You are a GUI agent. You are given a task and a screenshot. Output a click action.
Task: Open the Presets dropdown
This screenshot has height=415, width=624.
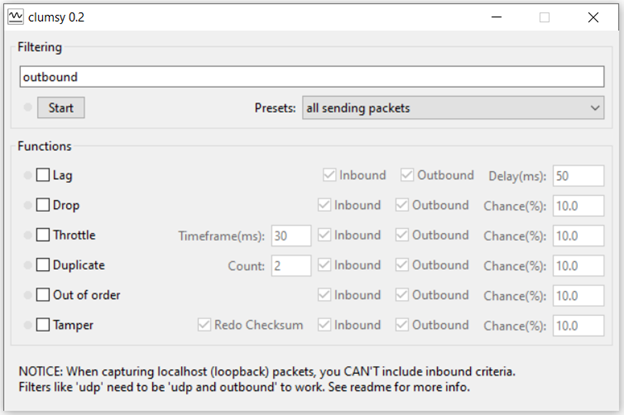(453, 108)
